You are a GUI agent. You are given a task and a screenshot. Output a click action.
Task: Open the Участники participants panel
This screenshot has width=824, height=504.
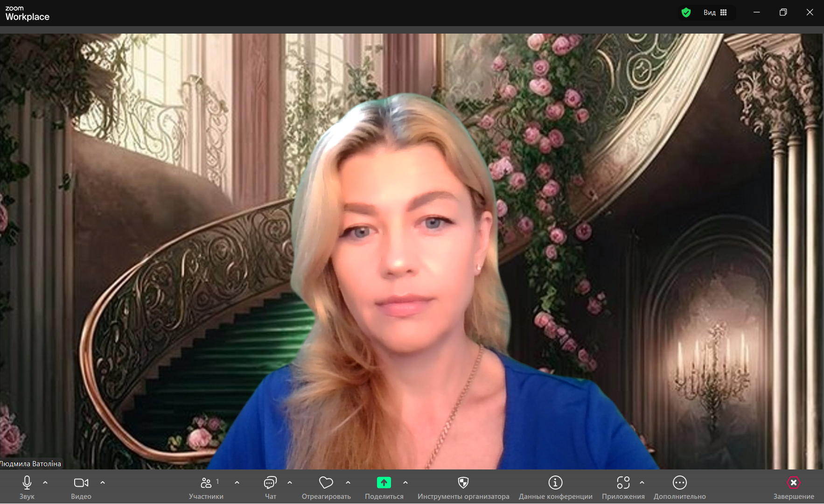206,487
